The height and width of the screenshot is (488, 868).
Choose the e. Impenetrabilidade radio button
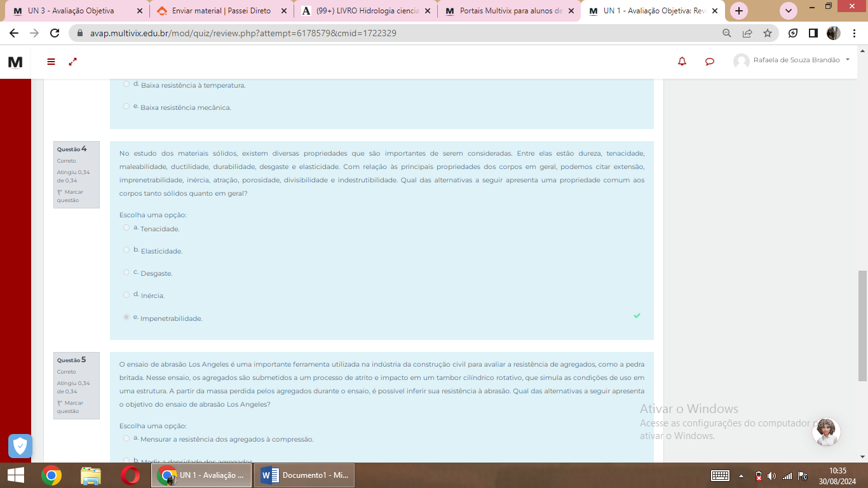coord(126,317)
